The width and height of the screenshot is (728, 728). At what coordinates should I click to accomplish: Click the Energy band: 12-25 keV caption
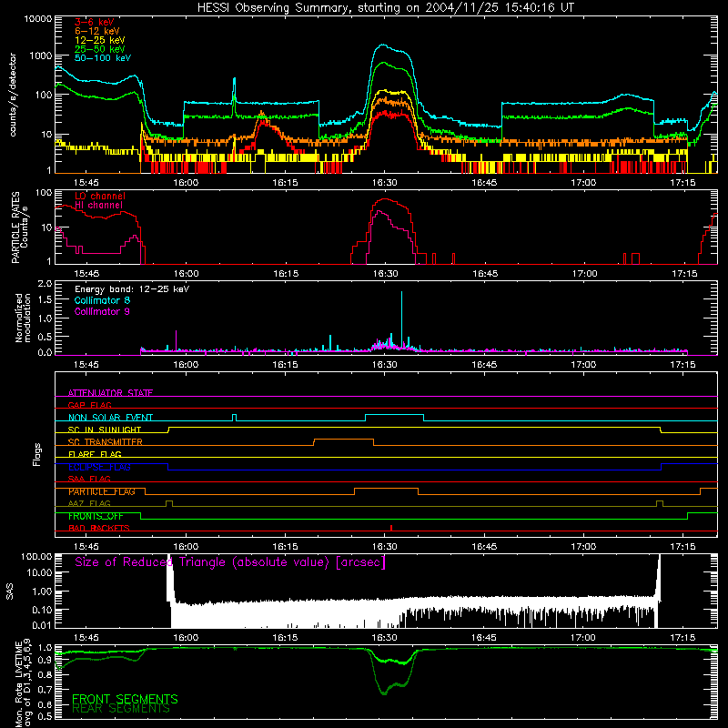tap(132, 289)
